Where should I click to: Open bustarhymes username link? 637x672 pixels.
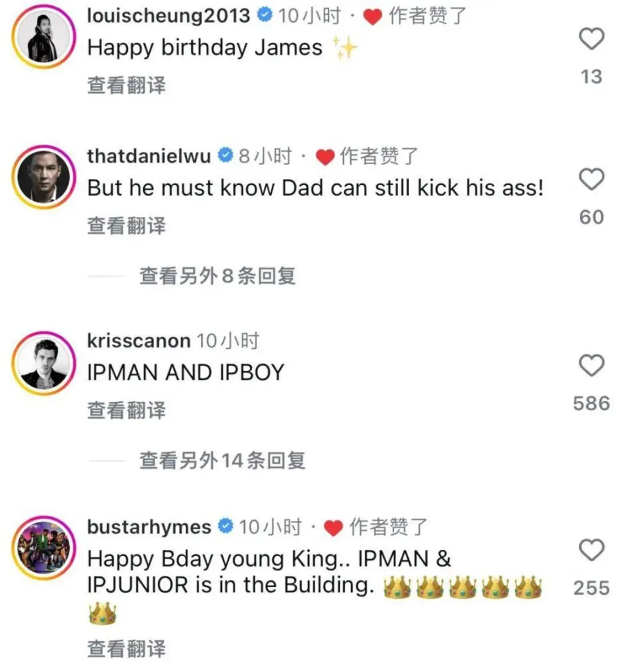point(149,527)
